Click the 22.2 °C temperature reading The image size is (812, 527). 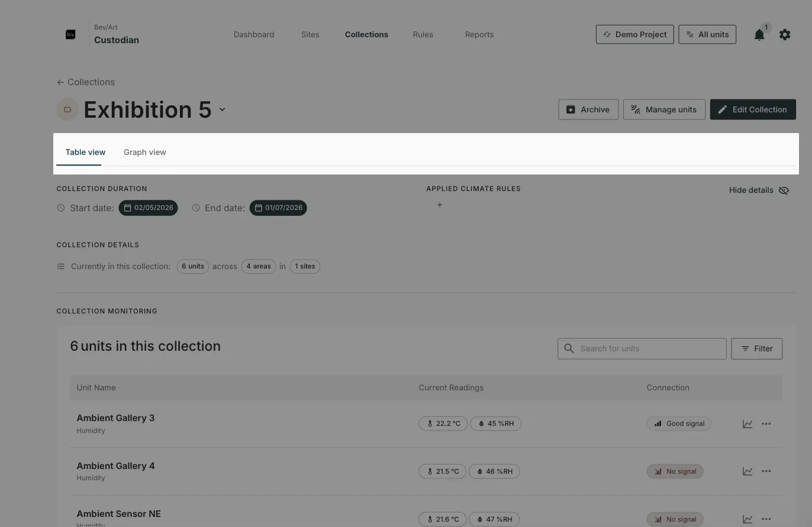[443, 423]
